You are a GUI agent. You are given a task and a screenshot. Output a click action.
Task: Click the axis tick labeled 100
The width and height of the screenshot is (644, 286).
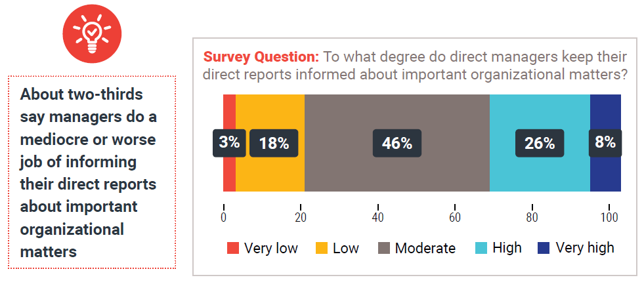tap(609, 217)
